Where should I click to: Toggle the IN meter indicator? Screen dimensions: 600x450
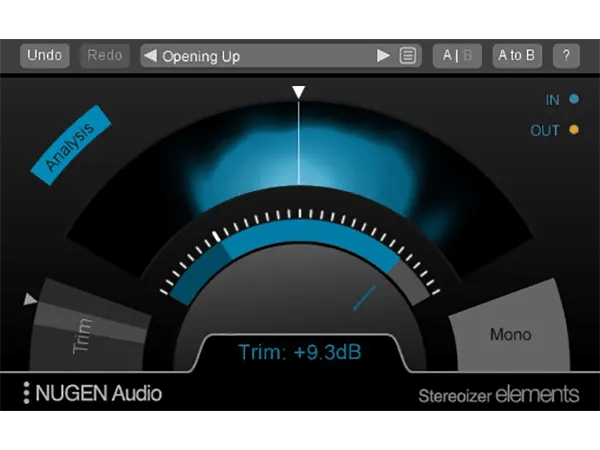click(x=574, y=99)
